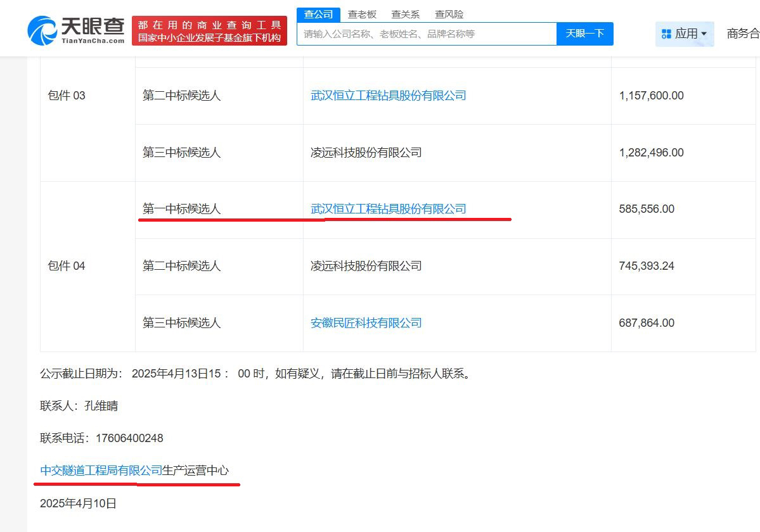This screenshot has width=760, height=532.
Task: Click the 天眼一下 search button
Action: point(585,34)
